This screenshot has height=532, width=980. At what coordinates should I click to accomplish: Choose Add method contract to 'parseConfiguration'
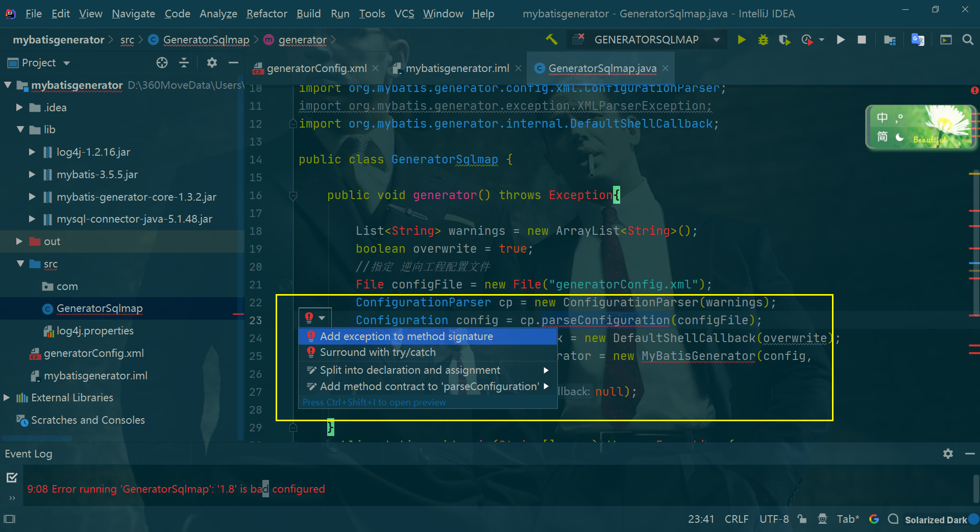point(428,386)
